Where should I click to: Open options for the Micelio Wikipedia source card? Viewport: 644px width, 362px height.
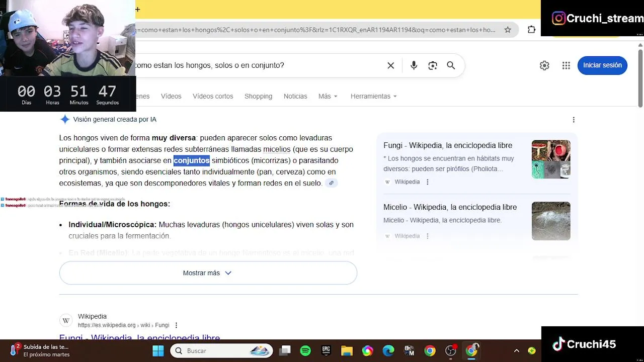click(428, 236)
